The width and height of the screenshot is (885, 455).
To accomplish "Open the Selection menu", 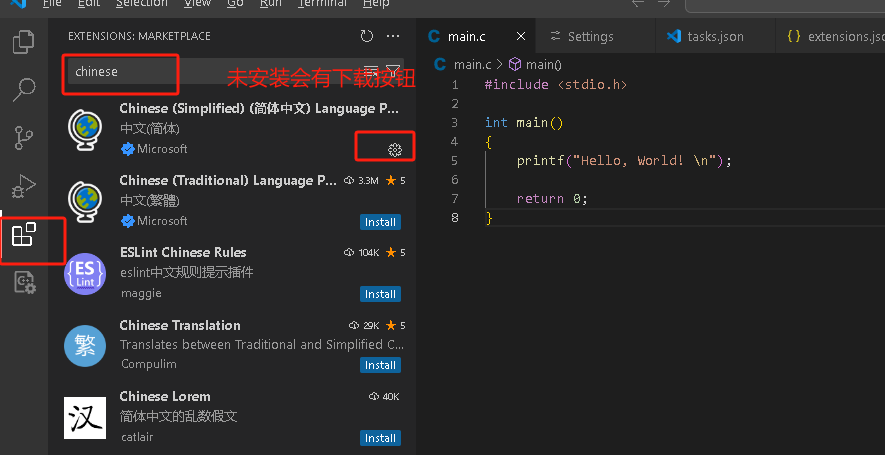I will (142, 3).
